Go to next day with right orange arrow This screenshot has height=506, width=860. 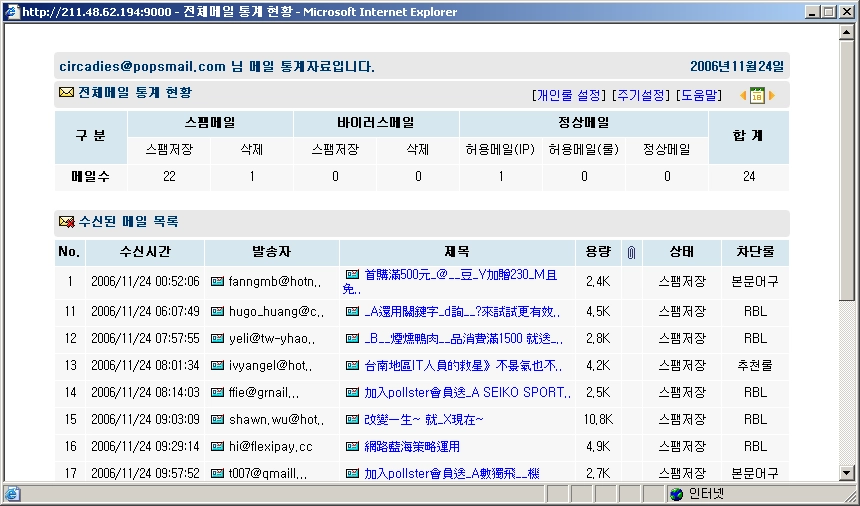coord(772,95)
